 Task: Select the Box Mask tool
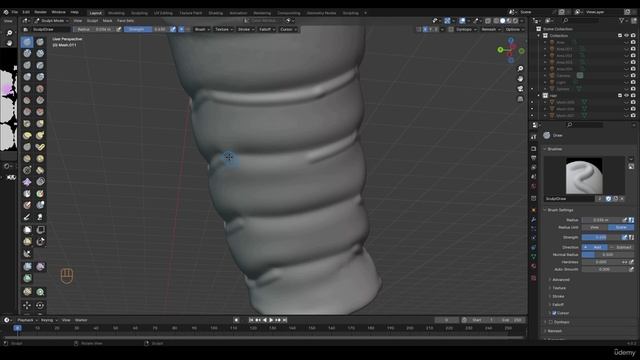point(27,230)
